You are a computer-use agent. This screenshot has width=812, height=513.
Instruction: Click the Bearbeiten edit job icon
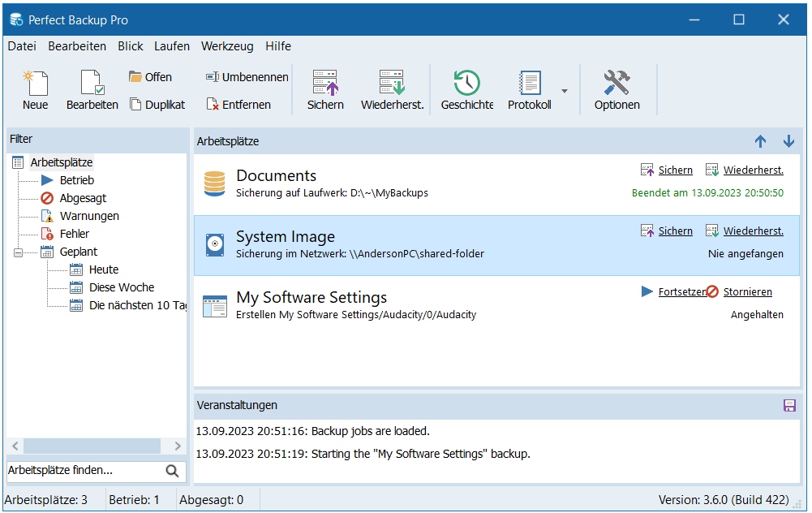click(x=92, y=84)
